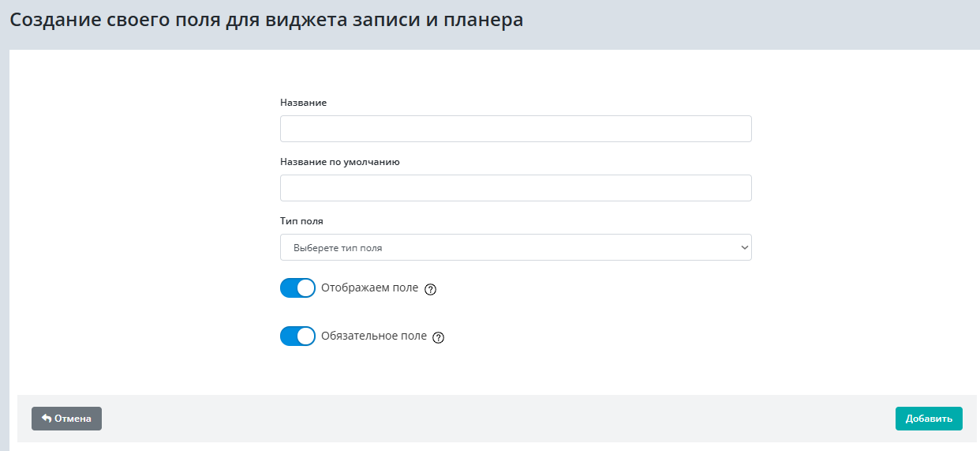Cancel with the Отмена button

point(66,419)
